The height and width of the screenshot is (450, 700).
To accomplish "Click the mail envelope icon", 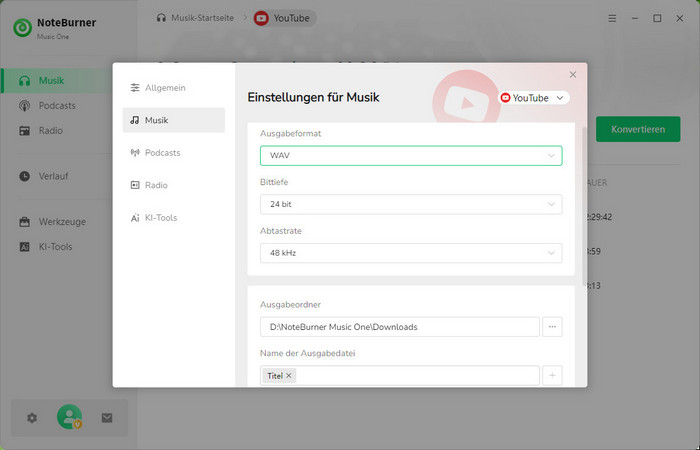I will pyautogui.click(x=107, y=418).
